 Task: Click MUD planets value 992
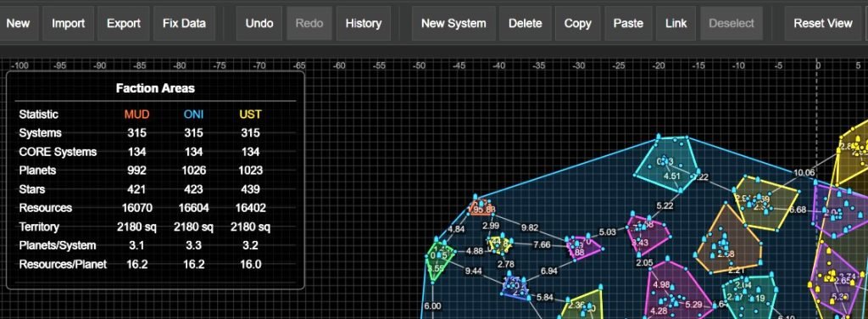click(136, 170)
